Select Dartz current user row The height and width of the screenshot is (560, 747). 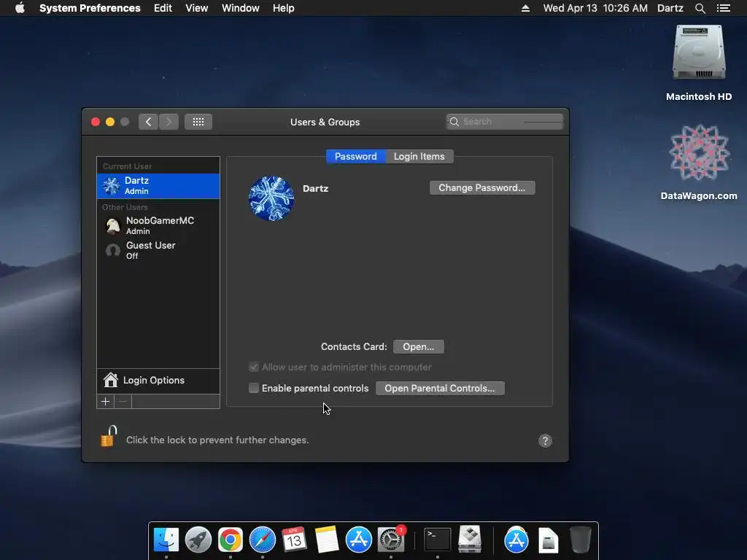coord(158,186)
